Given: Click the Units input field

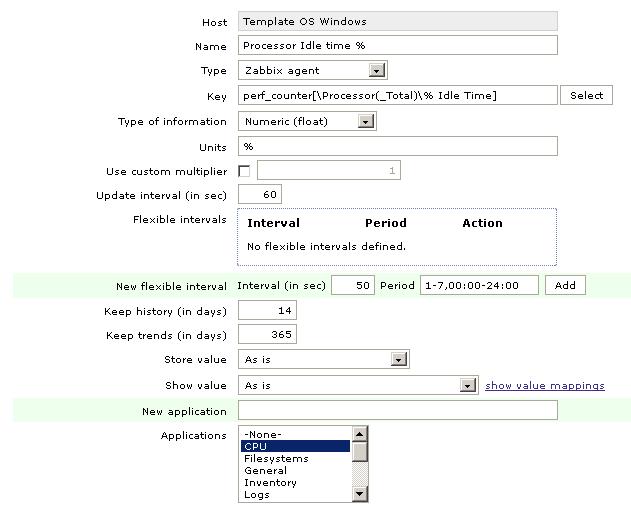Looking at the screenshot, I should (x=397, y=147).
